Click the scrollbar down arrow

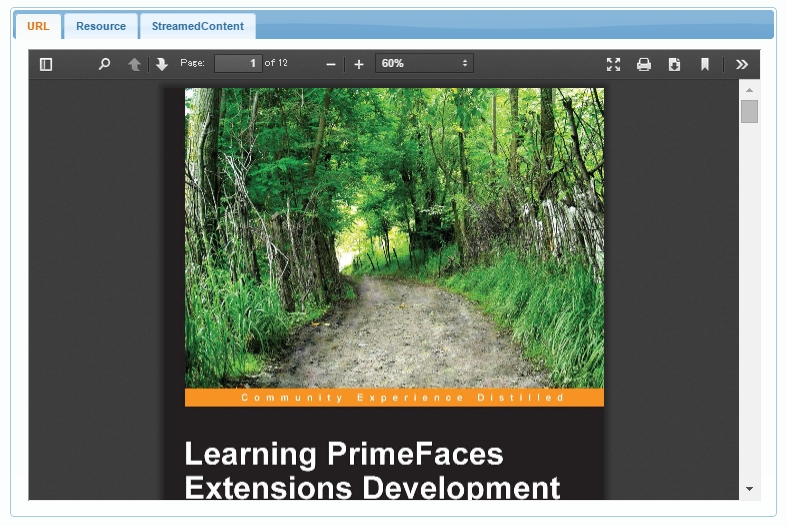(x=749, y=489)
